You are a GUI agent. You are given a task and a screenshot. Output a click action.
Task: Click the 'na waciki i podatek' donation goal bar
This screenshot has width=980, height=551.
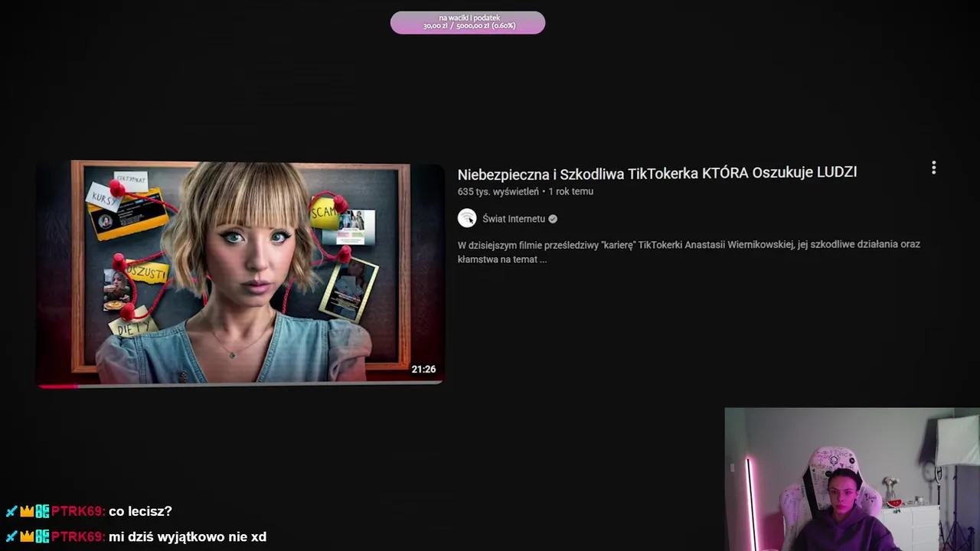point(468,22)
